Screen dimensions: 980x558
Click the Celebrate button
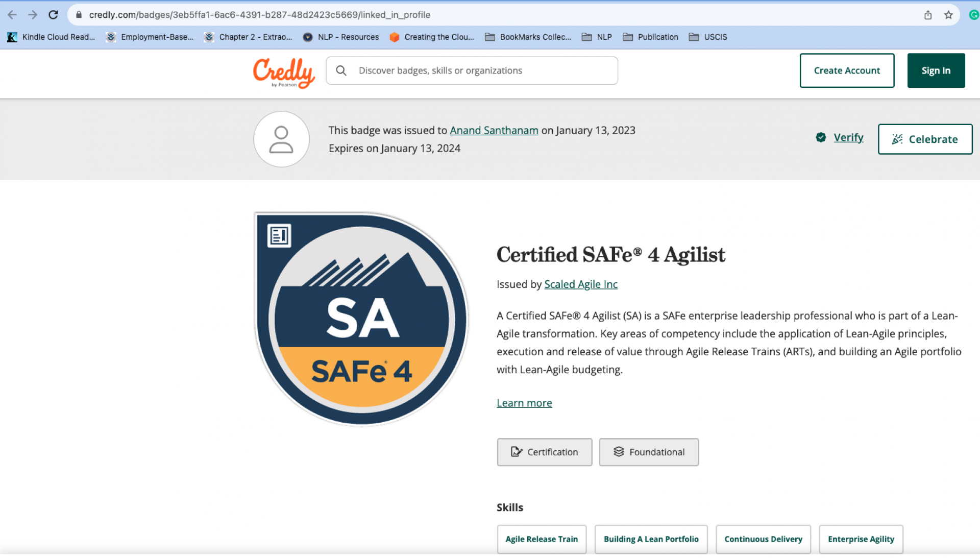point(925,139)
